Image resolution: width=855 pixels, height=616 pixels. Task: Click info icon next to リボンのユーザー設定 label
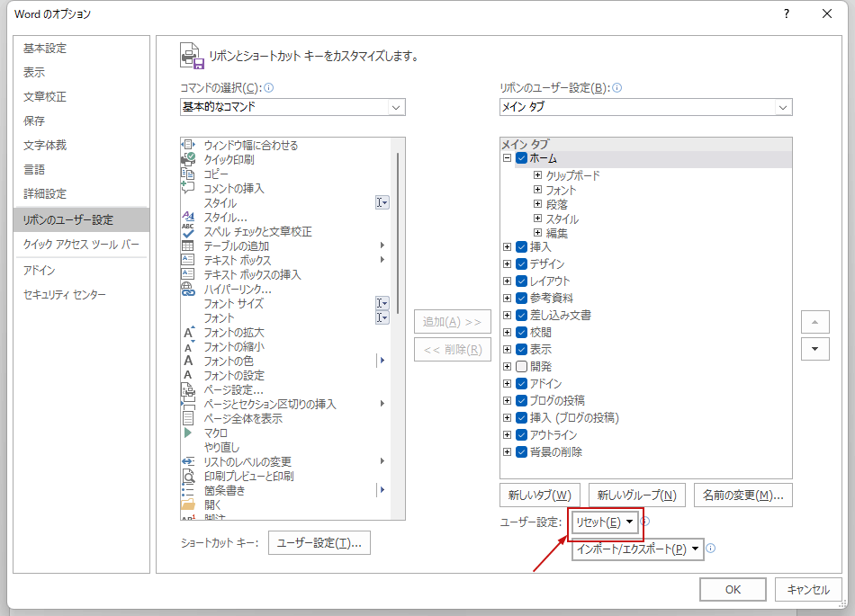617,88
